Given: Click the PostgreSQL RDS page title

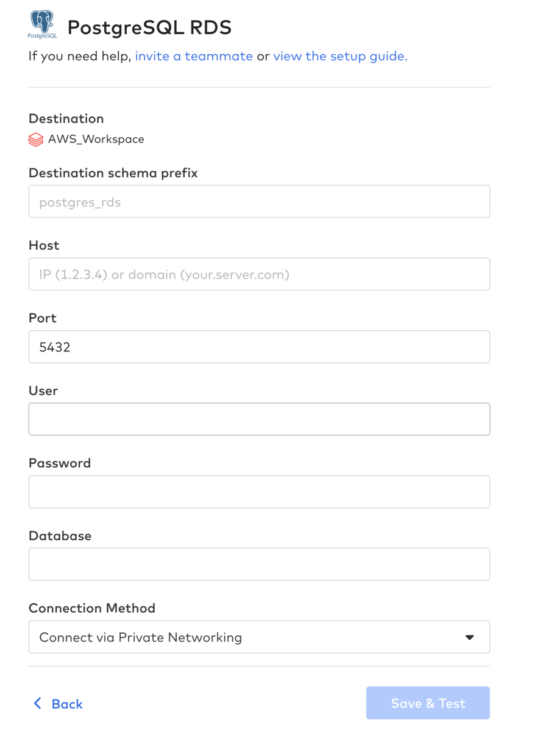Looking at the screenshot, I should 149,27.
